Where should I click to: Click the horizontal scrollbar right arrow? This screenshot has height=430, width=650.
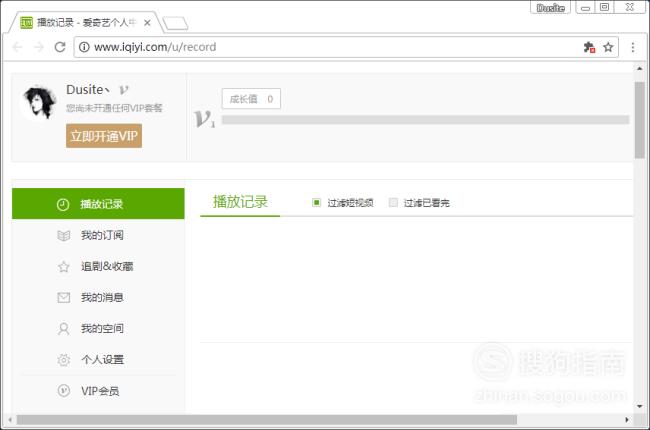coord(627,420)
